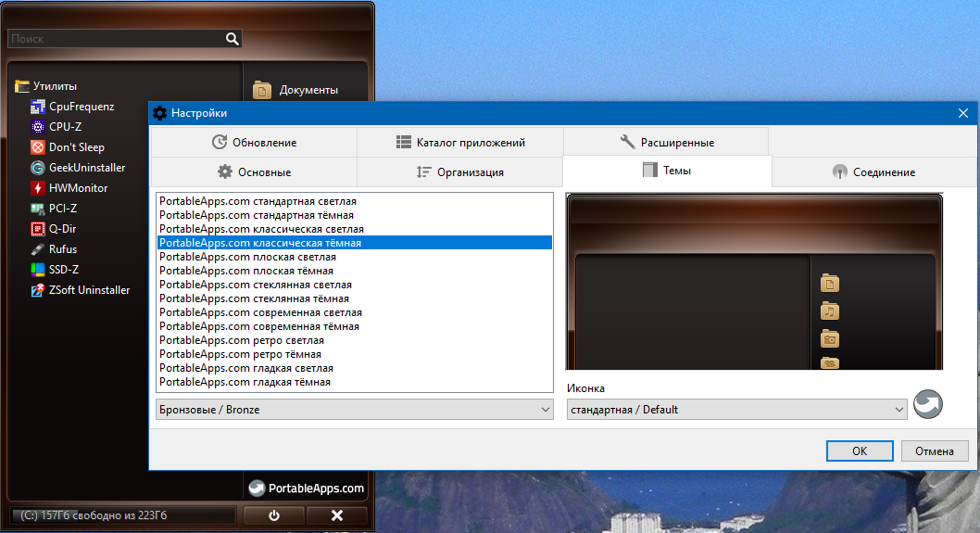Click the power button in the platform menu
Viewport: 980px width, 533px height.
pos(274,515)
